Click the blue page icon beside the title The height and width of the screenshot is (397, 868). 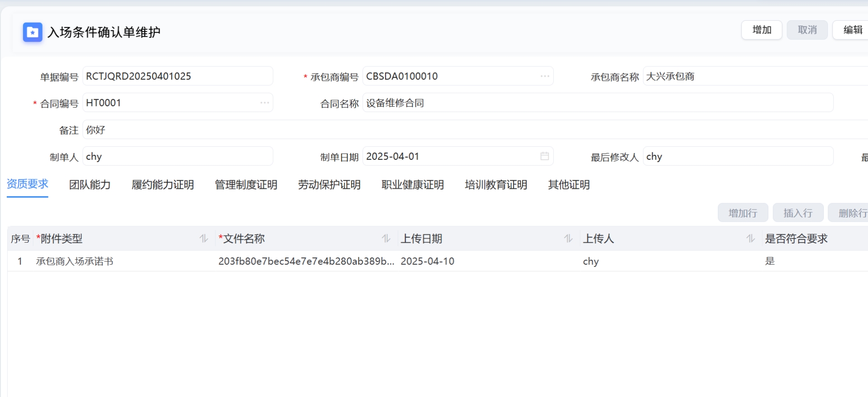click(x=33, y=32)
